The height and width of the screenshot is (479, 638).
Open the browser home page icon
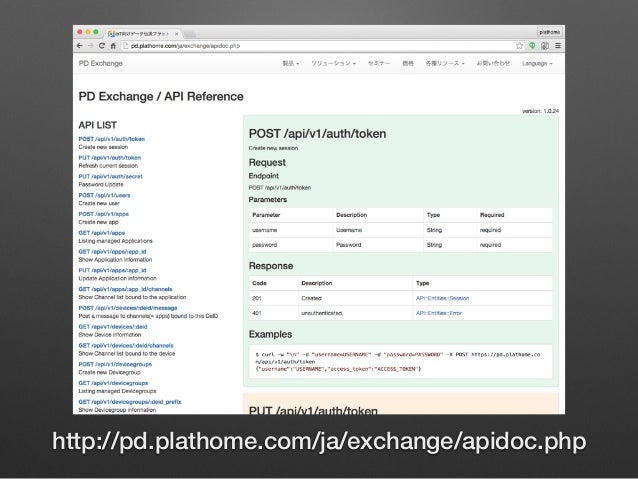[x=113, y=46]
